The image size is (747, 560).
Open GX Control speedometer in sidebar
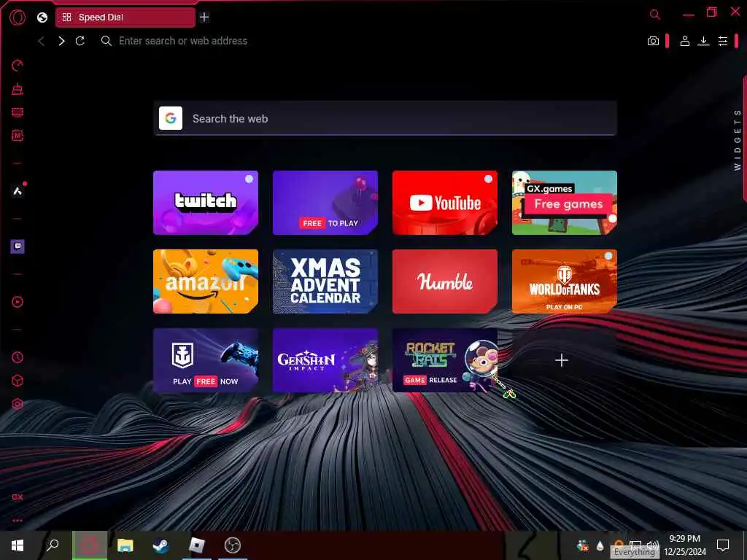18,66
